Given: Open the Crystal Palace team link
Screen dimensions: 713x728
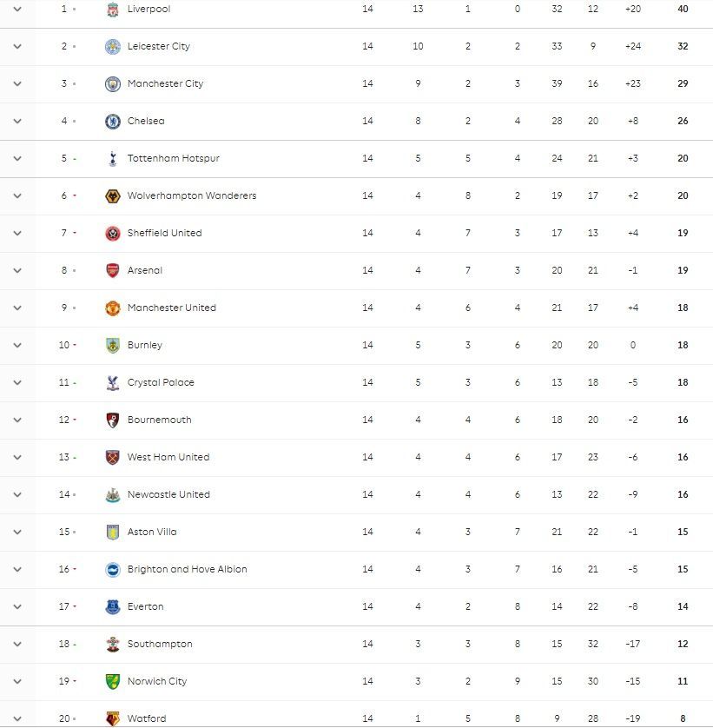Looking at the screenshot, I should point(161,382).
